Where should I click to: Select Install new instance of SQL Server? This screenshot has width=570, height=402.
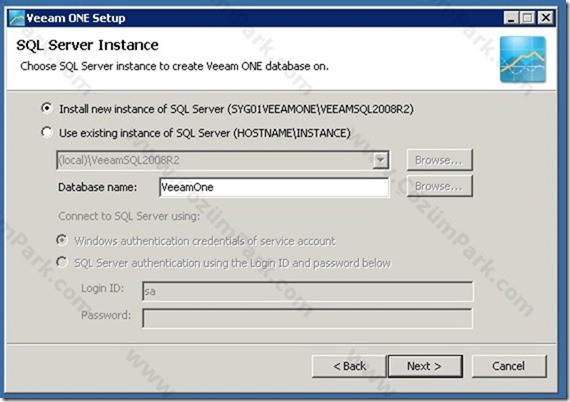(47, 108)
